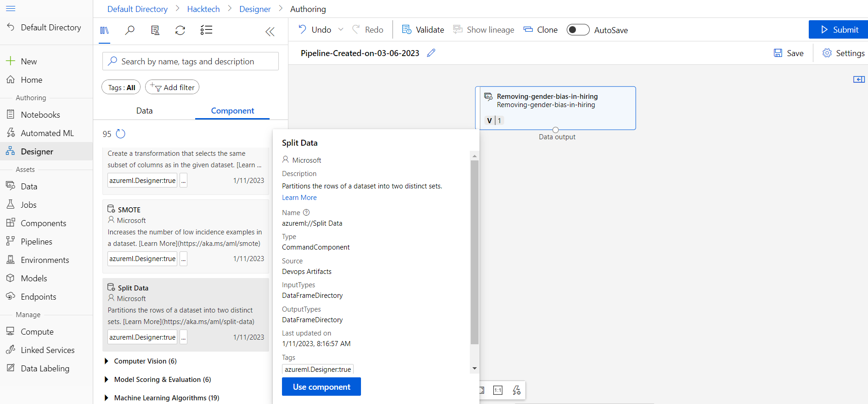
Task: Open Pipelines in the left sidebar
Action: point(36,242)
